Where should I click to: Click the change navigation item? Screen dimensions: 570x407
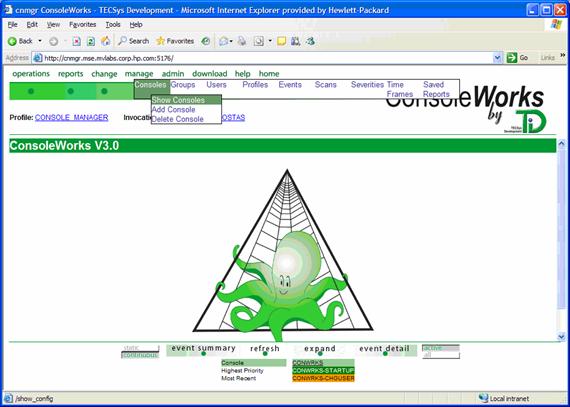pyautogui.click(x=104, y=74)
